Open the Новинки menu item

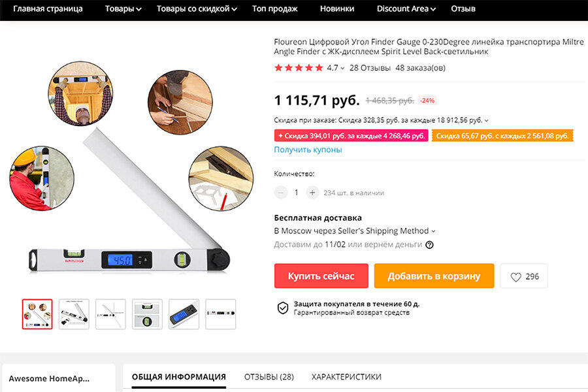336,9
